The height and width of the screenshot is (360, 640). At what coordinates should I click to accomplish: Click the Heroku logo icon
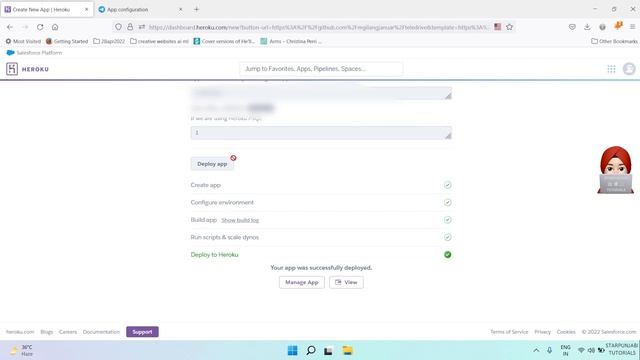pyautogui.click(x=12, y=69)
